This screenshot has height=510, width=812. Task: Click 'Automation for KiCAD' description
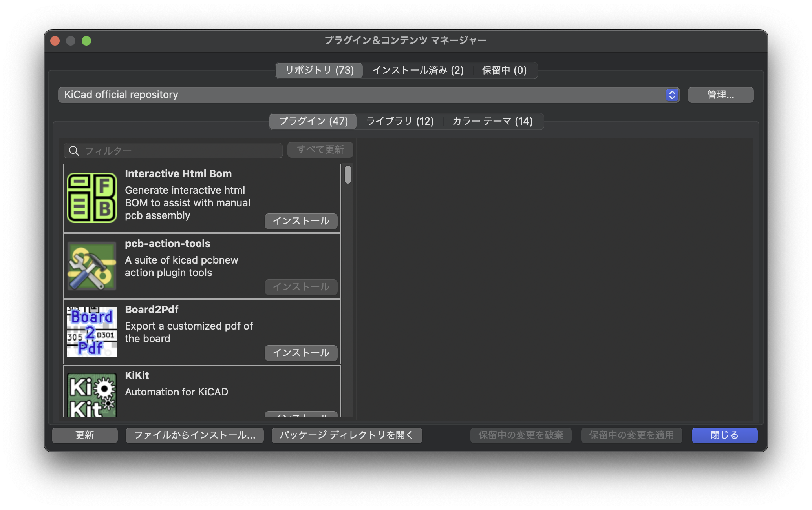point(176,392)
